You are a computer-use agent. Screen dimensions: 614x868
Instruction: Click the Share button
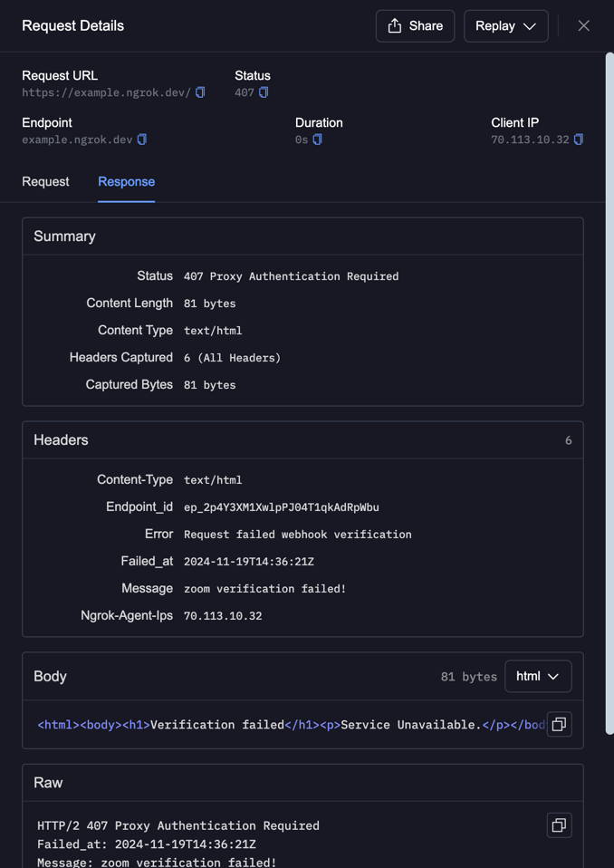click(415, 26)
